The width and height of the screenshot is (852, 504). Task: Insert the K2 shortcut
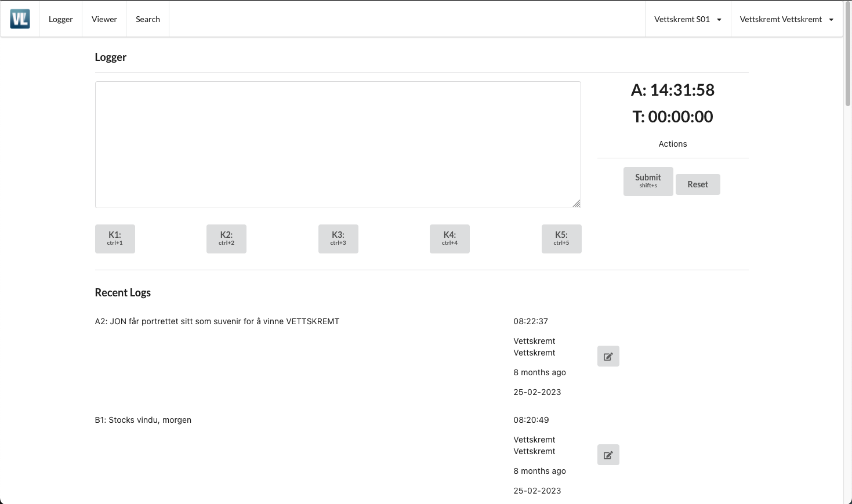[226, 239]
